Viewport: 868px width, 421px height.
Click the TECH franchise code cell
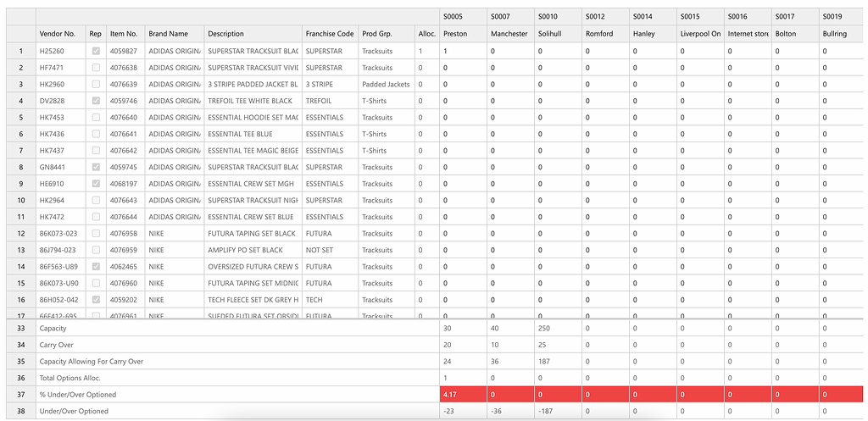click(330, 300)
